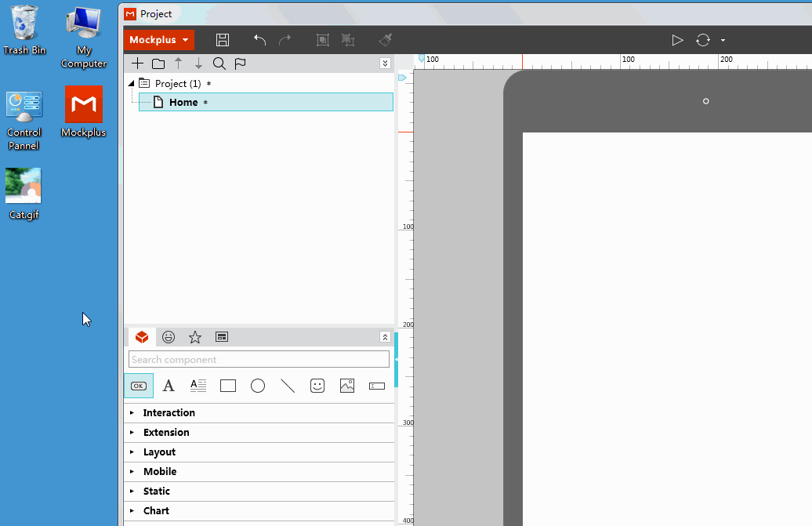Click the blue marker at top of vertical ruler
Screen dimensions: 812x526
click(402, 78)
